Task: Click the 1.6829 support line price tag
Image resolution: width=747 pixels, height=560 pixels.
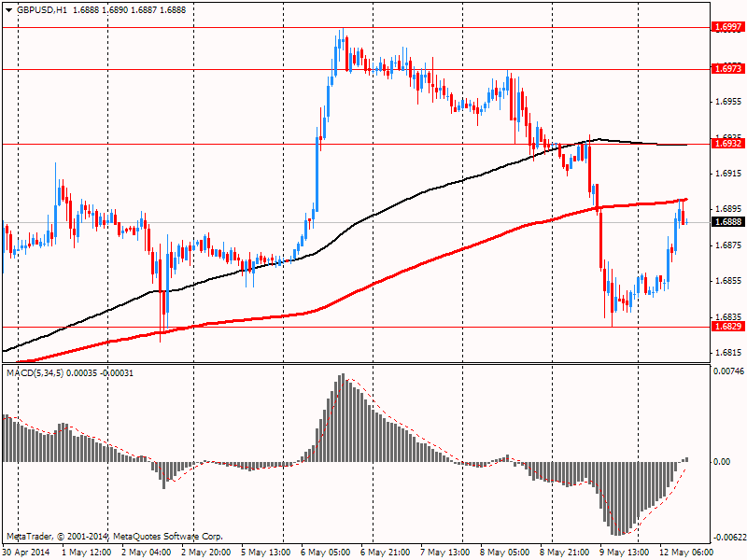Action: (727, 326)
